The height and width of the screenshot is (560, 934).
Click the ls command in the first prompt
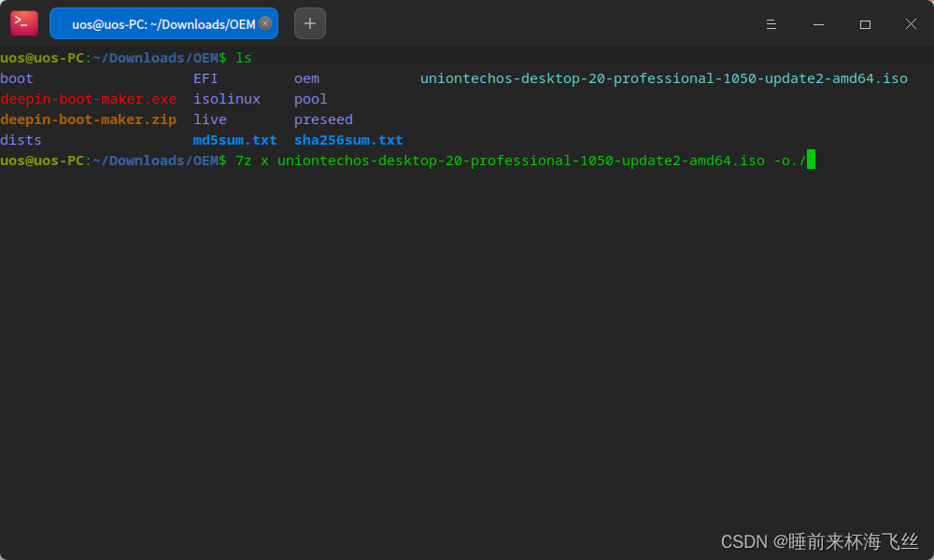coord(245,58)
